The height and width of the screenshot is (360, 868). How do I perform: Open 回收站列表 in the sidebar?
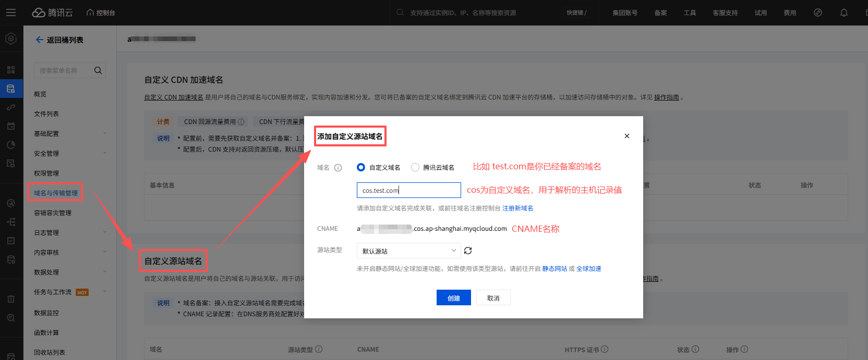pos(50,352)
